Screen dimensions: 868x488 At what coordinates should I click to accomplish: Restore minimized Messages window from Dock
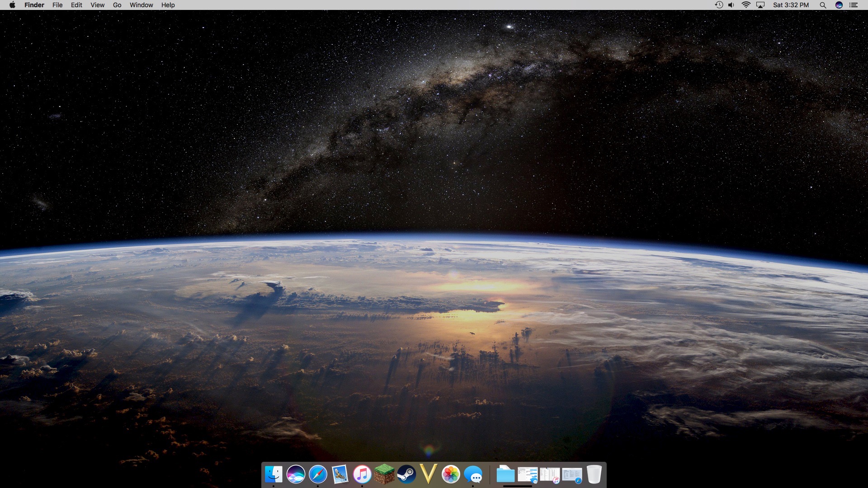(x=528, y=475)
